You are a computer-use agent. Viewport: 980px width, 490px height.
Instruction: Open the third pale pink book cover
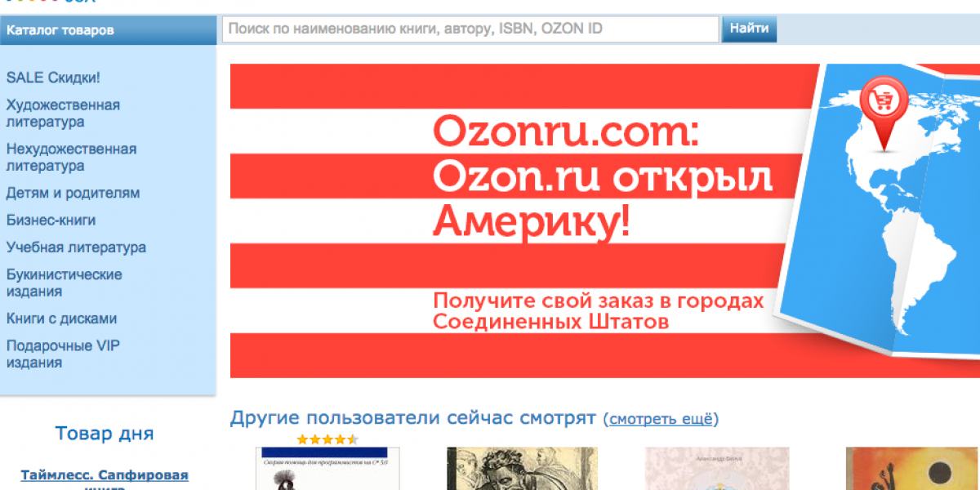point(717,469)
